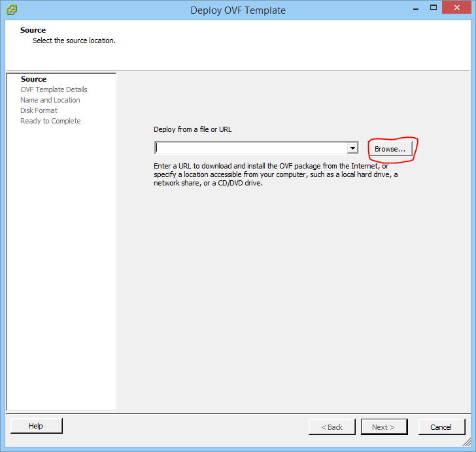The width and height of the screenshot is (476, 452).
Task: Select the OVF Template Details step
Action: coord(54,89)
